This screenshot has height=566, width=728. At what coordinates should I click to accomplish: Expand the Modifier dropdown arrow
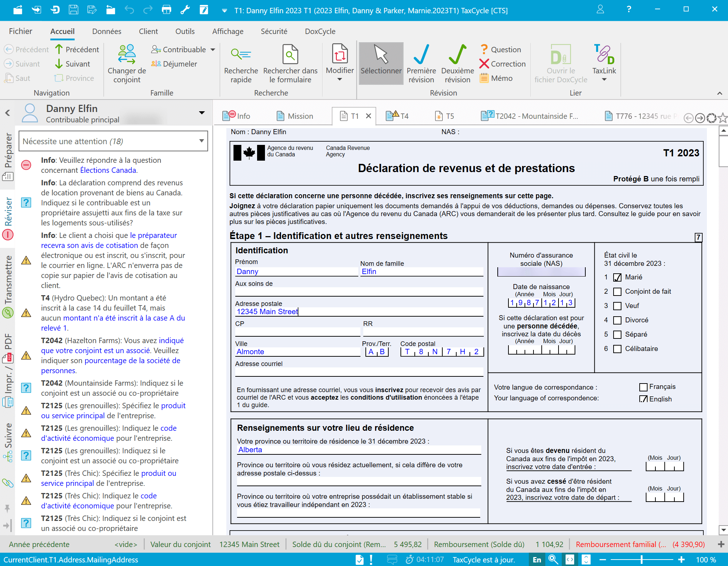(x=340, y=79)
